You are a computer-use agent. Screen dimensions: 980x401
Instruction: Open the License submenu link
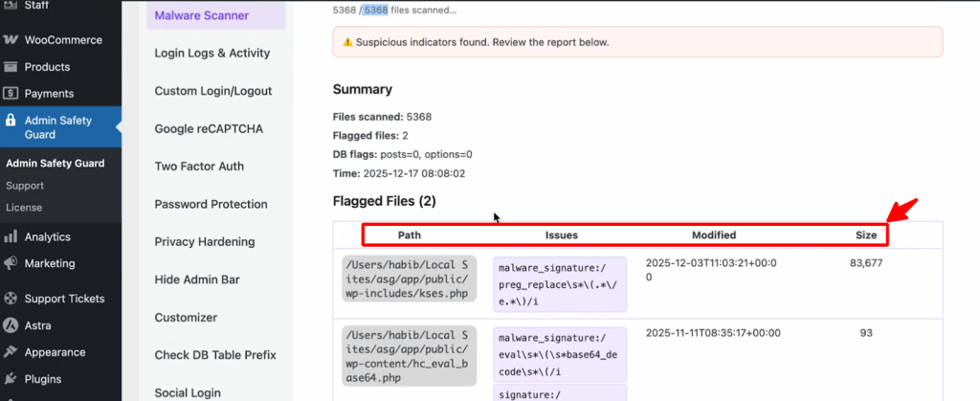point(24,208)
